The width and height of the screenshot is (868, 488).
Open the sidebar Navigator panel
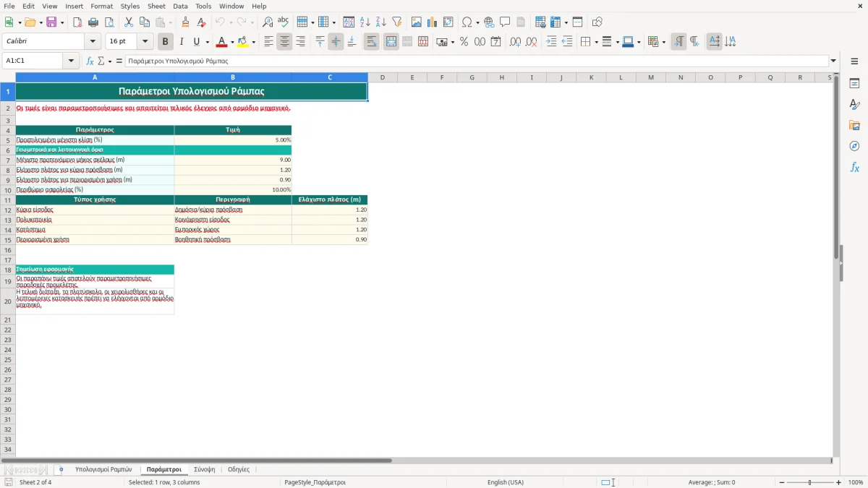pyautogui.click(x=854, y=146)
